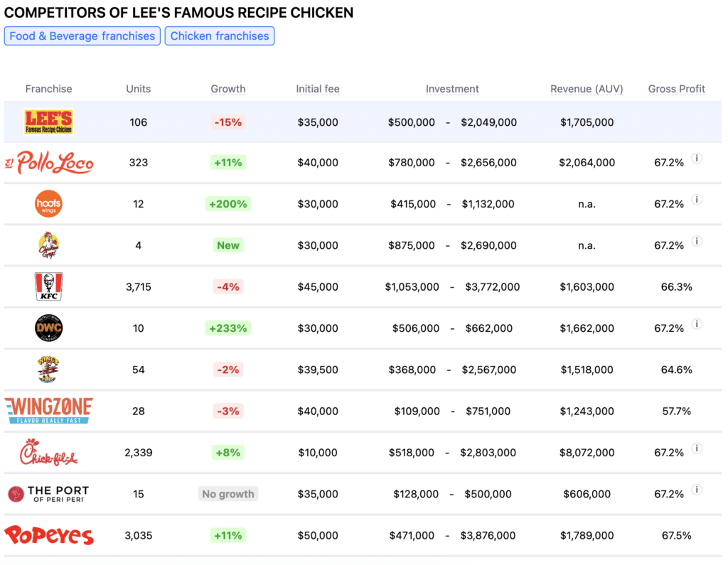Screen dimensions: 728x565
Task: Click the $39,500 initial fee
Action: point(318,370)
